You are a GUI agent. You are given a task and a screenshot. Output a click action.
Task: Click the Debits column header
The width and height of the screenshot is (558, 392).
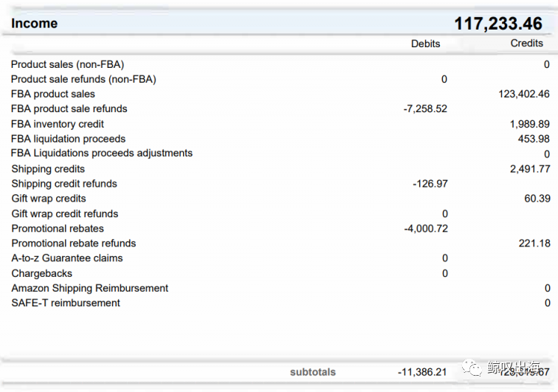(426, 44)
